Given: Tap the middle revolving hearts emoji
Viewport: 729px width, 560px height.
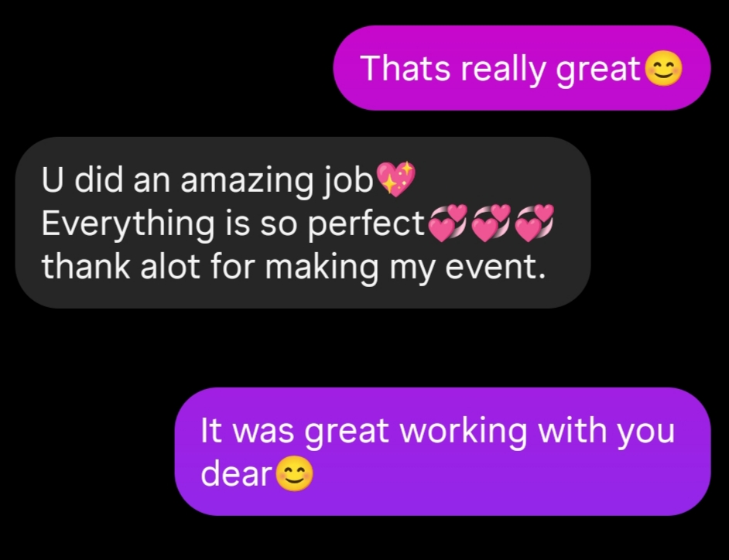Looking at the screenshot, I should [491, 223].
